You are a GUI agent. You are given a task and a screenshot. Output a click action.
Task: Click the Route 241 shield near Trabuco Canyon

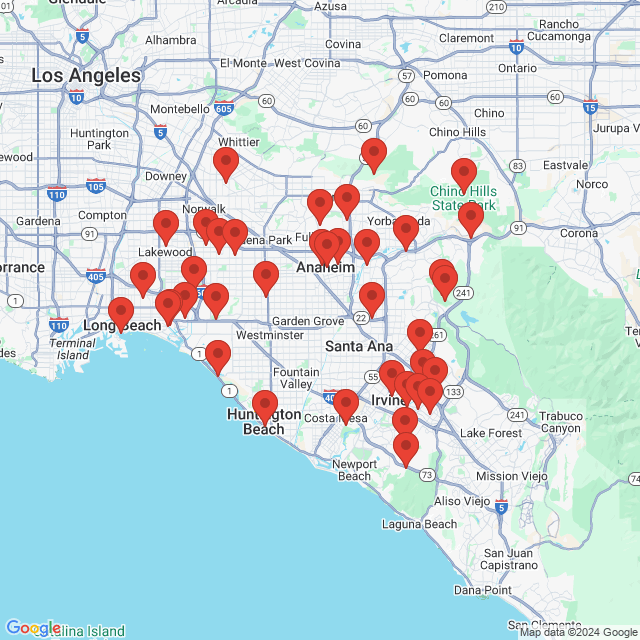click(x=517, y=415)
